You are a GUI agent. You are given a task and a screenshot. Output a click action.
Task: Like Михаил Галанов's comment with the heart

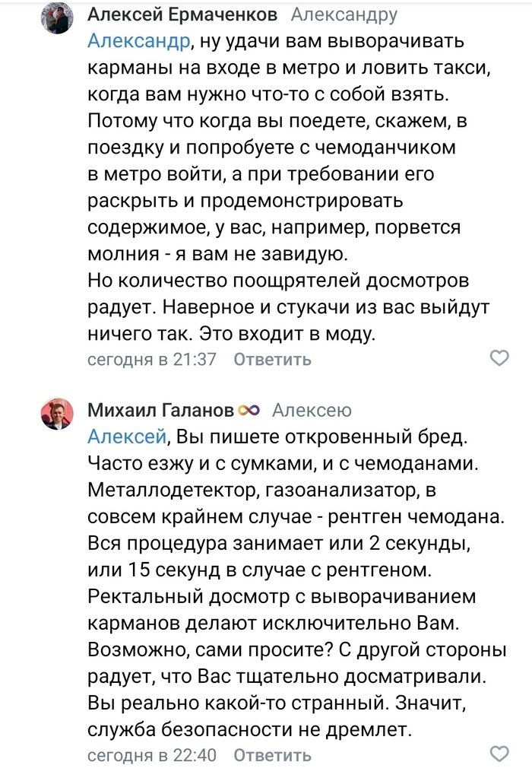coord(499,754)
